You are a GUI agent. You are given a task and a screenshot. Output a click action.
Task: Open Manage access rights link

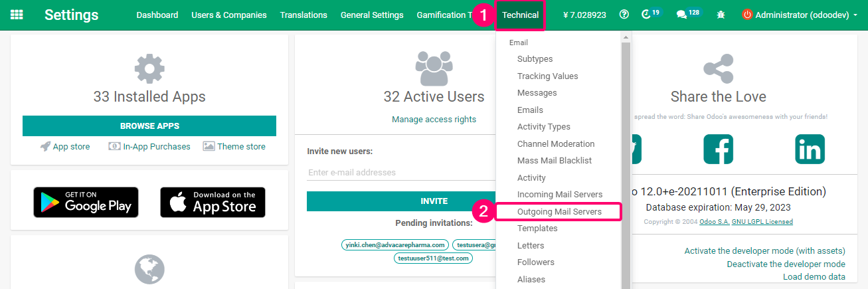point(434,119)
